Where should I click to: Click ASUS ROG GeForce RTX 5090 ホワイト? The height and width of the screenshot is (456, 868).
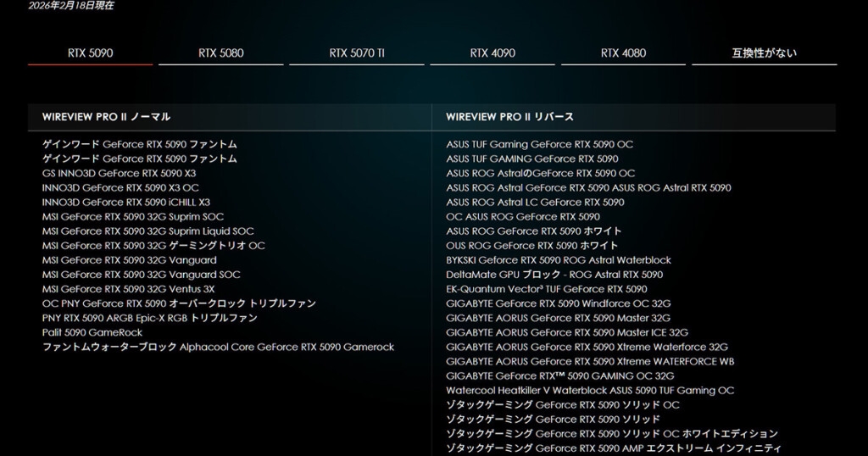coord(534,231)
